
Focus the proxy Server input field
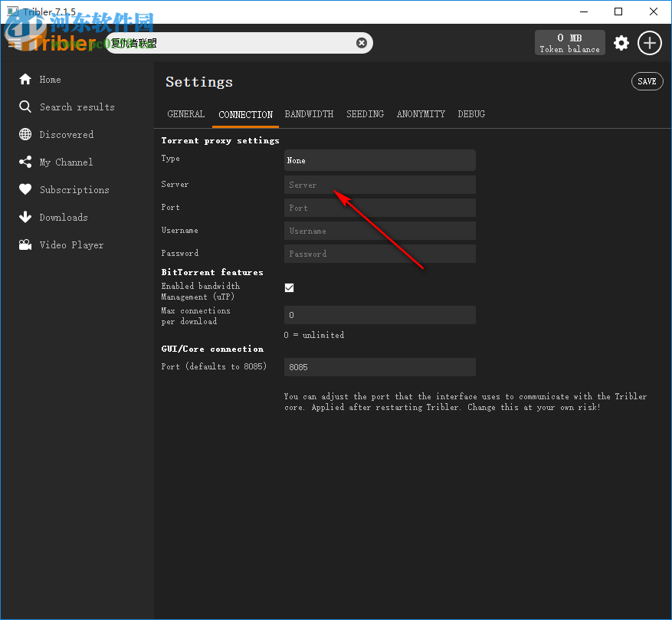(x=380, y=185)
